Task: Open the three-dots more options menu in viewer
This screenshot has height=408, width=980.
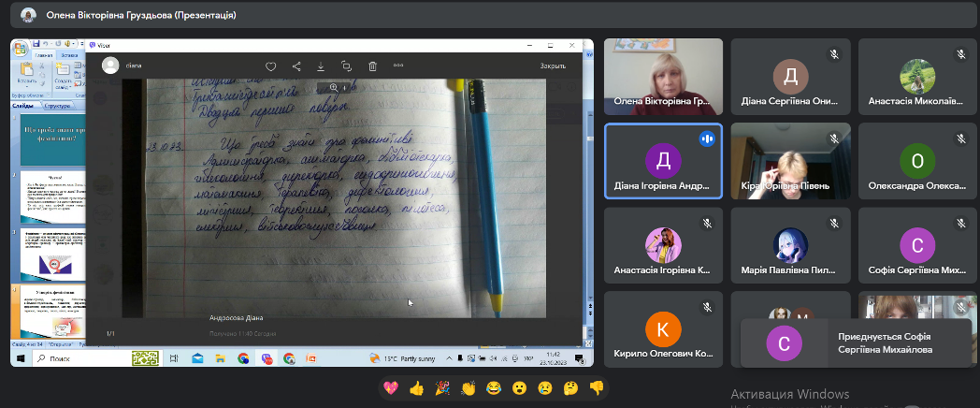Action: point(398,66)
